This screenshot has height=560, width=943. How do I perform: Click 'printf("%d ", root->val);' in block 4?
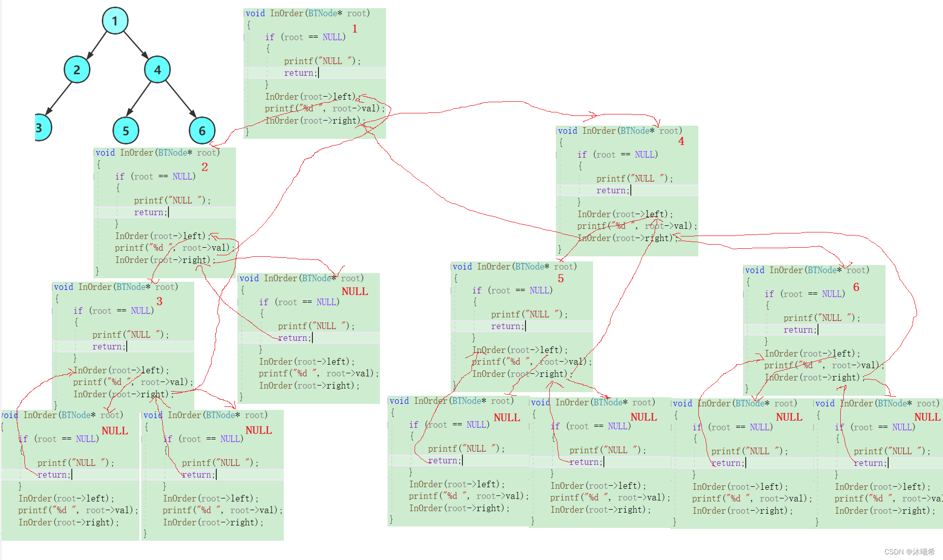click(x=637, y=226)
